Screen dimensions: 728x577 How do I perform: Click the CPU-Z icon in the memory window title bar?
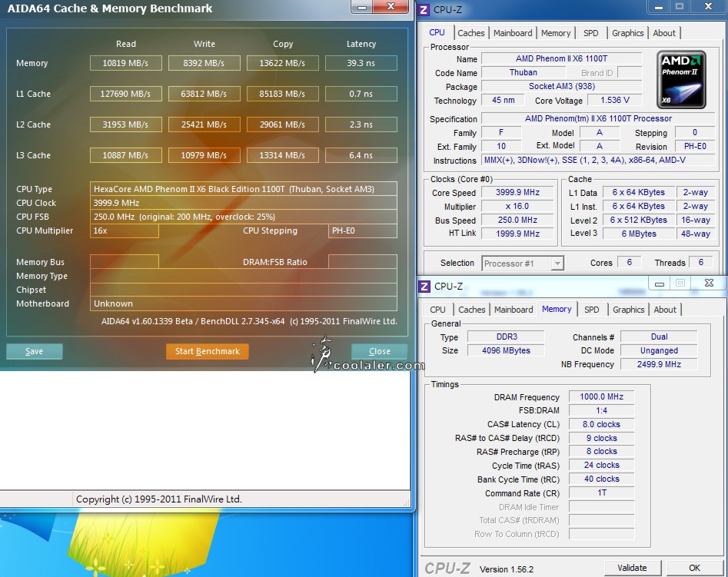[x=424, y=286]
